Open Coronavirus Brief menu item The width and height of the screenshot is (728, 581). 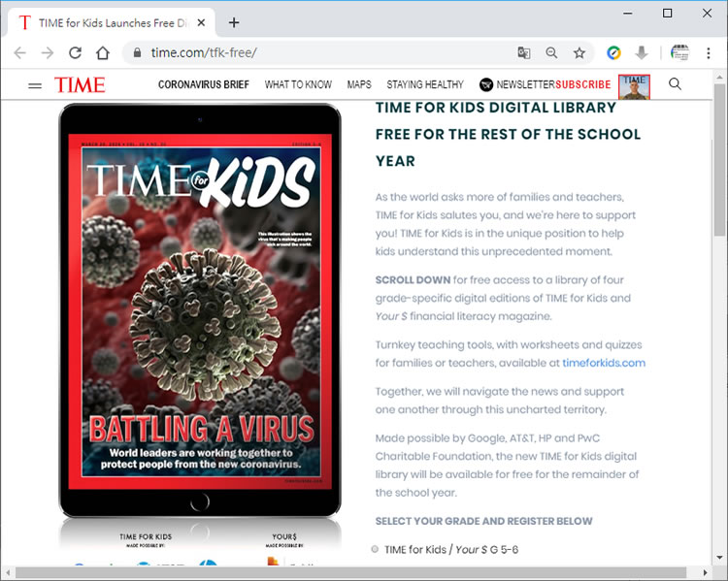204,84
